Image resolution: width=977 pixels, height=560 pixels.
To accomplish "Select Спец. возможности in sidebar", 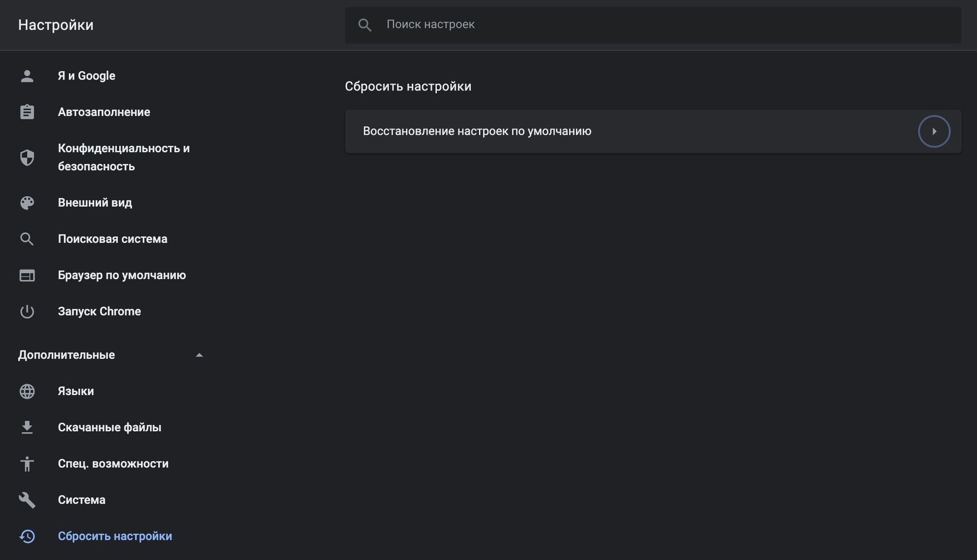I will [x=113, y=464].
